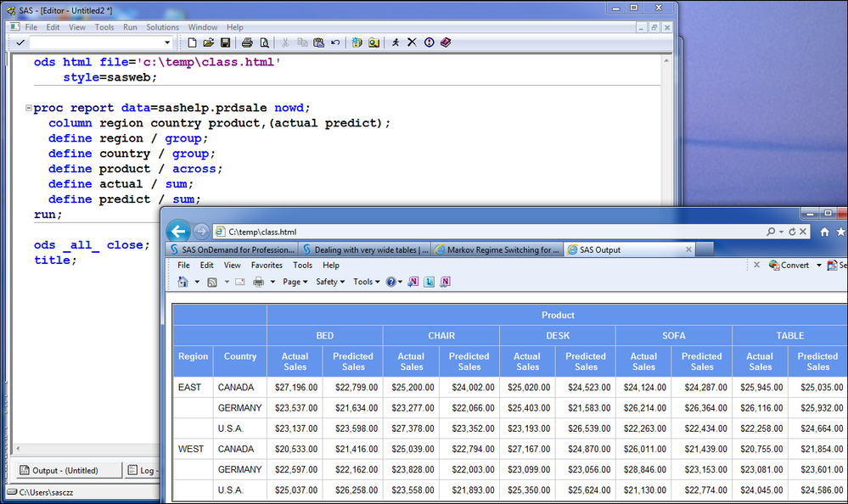
Task: Click the Print icon in SAS toolbar
Action: coord(247,42)
